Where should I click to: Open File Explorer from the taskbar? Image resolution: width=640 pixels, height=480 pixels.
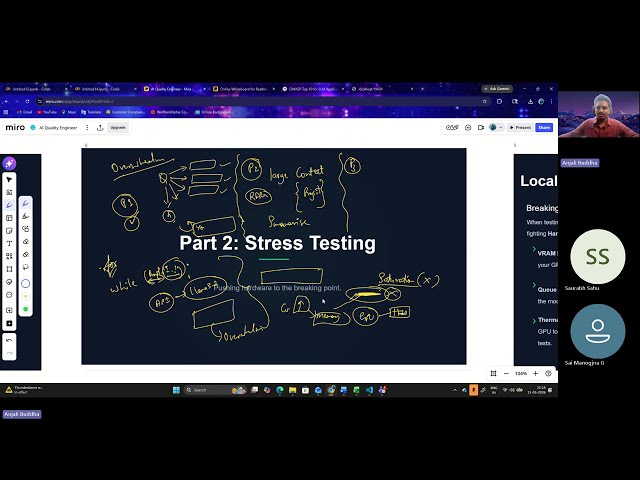point(292,390)
